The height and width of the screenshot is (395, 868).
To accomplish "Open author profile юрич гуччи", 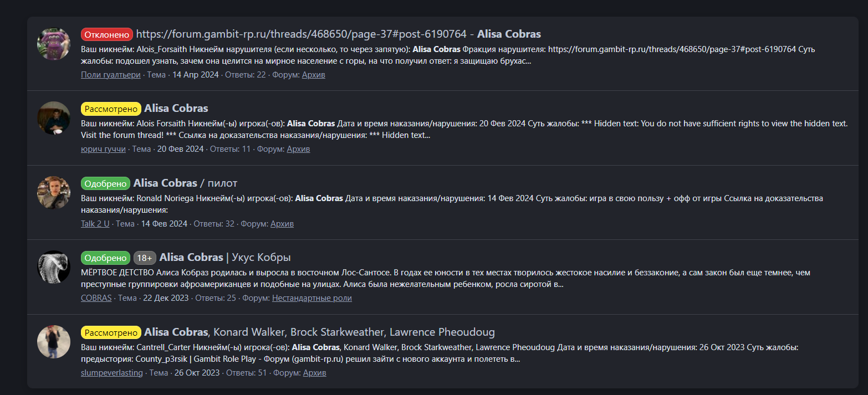I will (x=103, y=149).
